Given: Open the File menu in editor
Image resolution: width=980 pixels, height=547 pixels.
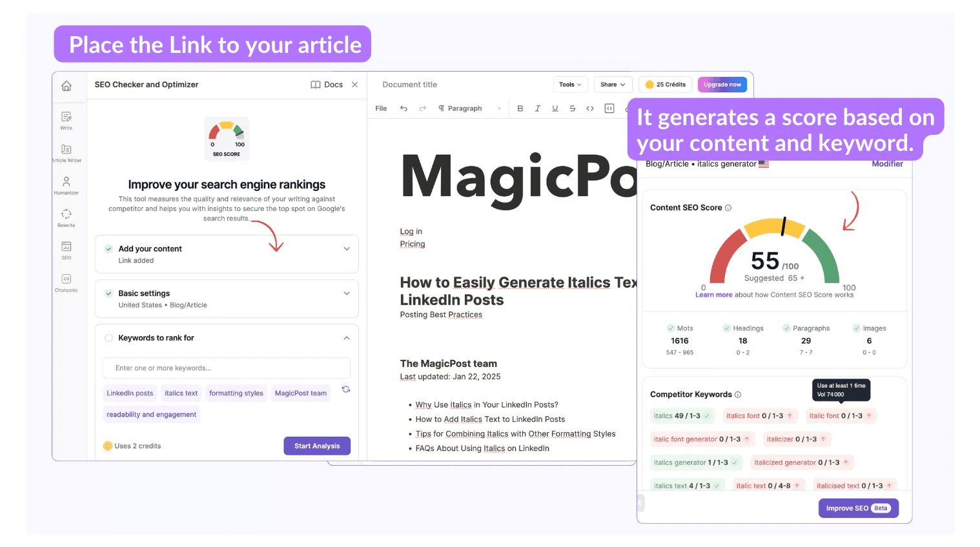Looking at the screenshot, I should point(381,108).
